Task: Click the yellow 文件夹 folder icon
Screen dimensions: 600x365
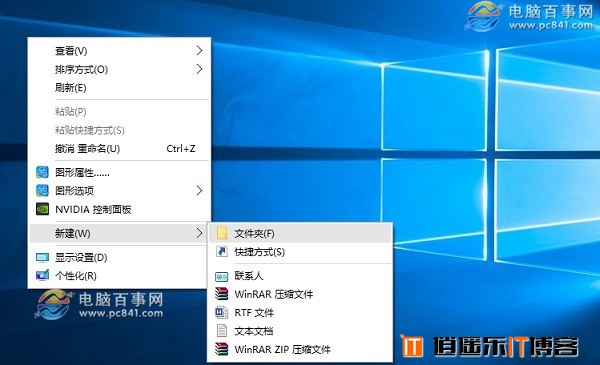Action: click(222, 233)
